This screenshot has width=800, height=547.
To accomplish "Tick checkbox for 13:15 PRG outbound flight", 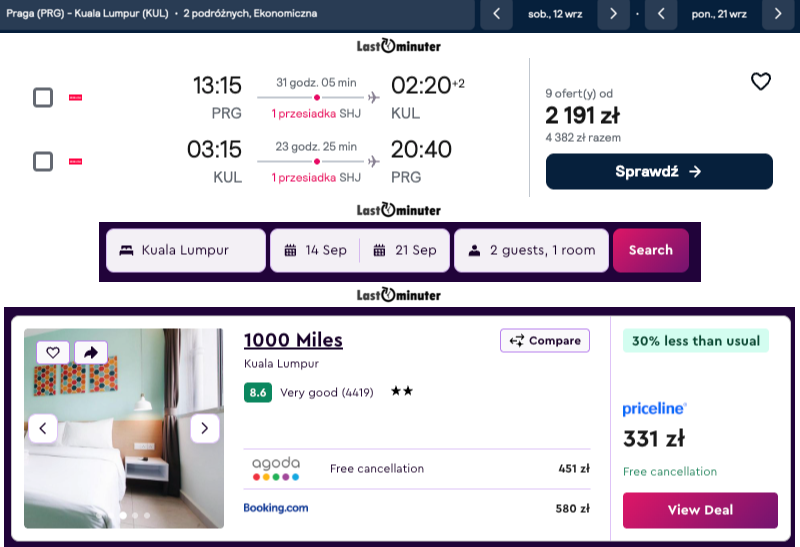I will pyautogui.click(x=43, y=97).
